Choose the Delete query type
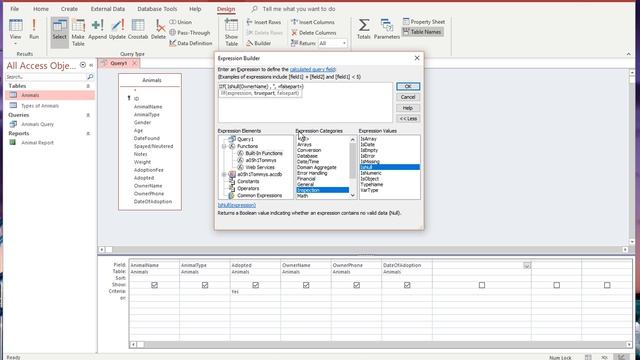Viewport: 640px width, 360px height. pyautogui.click(x=158, y=29)
